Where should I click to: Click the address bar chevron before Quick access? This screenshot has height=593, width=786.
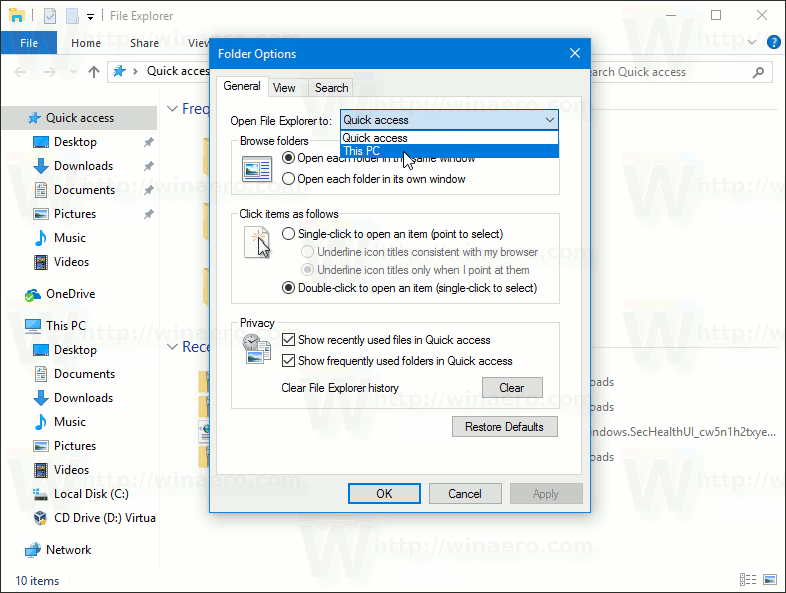135,72
